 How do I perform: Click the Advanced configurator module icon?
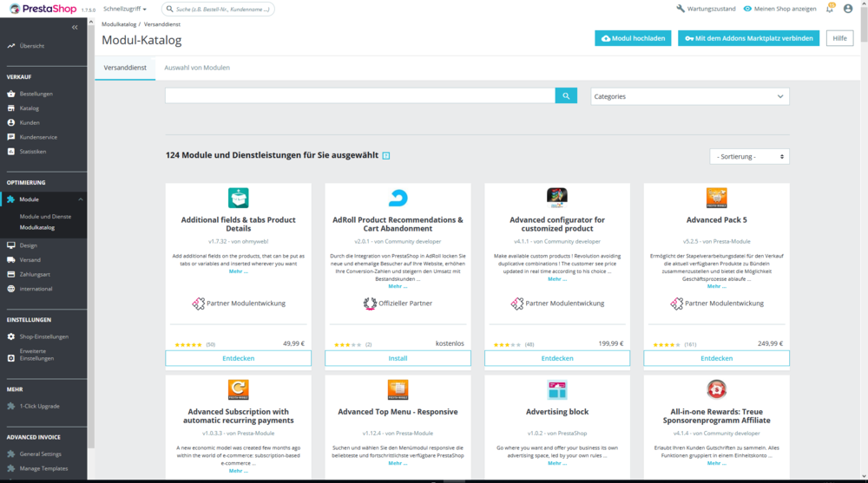coord(557,198)
